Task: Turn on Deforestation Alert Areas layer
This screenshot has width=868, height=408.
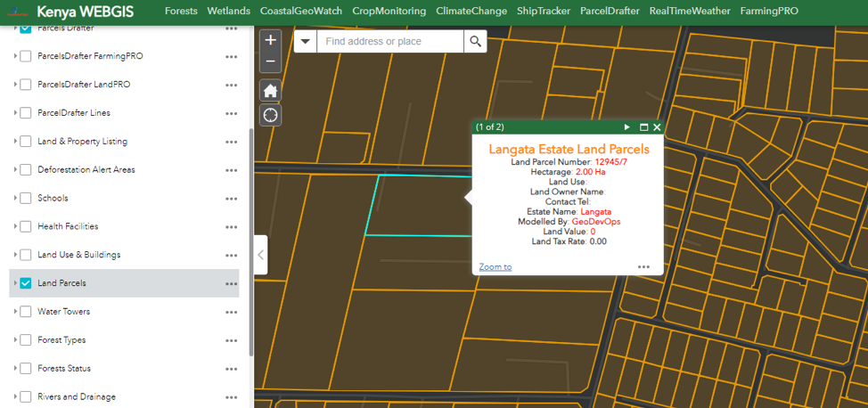Action: [x=26, y=169]
